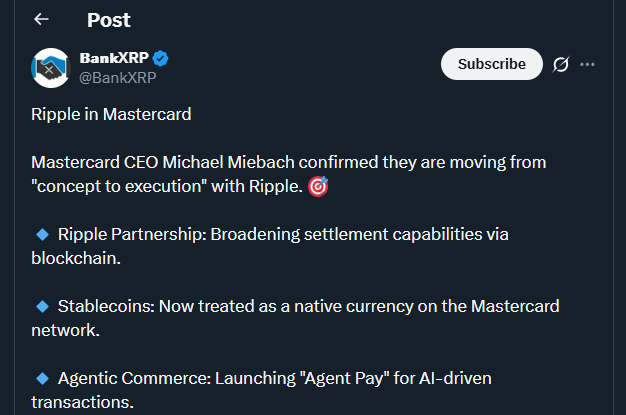Open the three-dot more options menu

(587, 64)
